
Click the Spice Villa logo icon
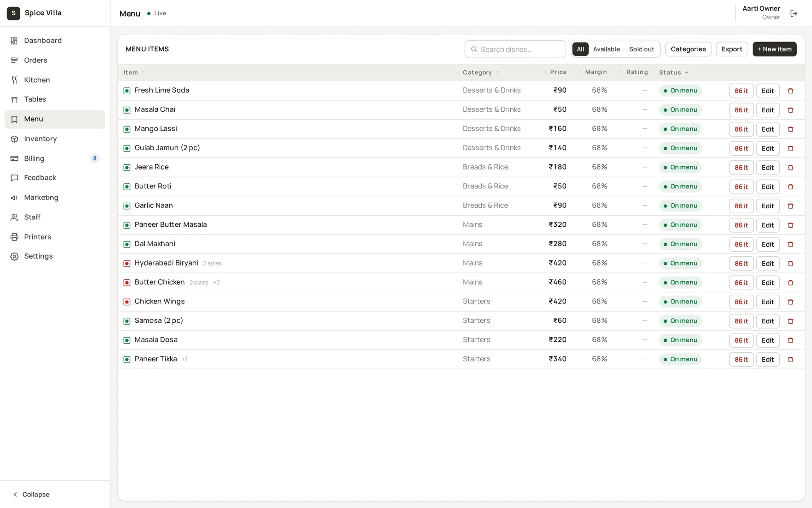[x=13, y=13]
